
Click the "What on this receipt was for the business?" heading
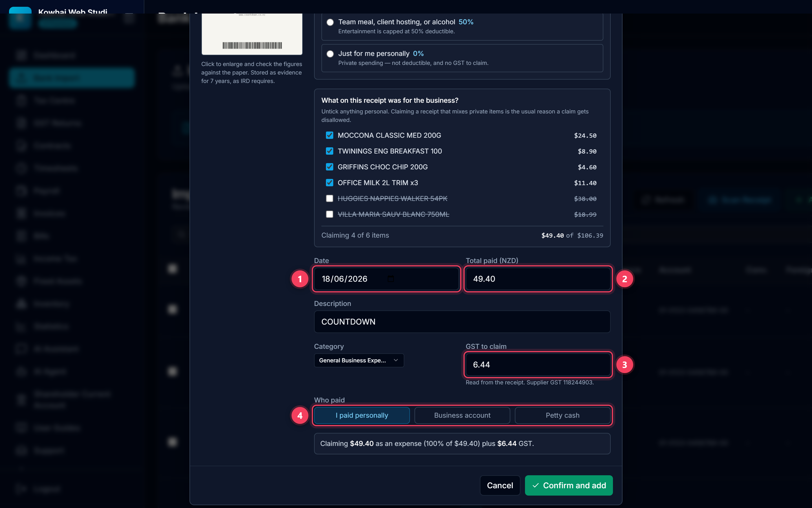pyautogui.click(x=390, y=100)
